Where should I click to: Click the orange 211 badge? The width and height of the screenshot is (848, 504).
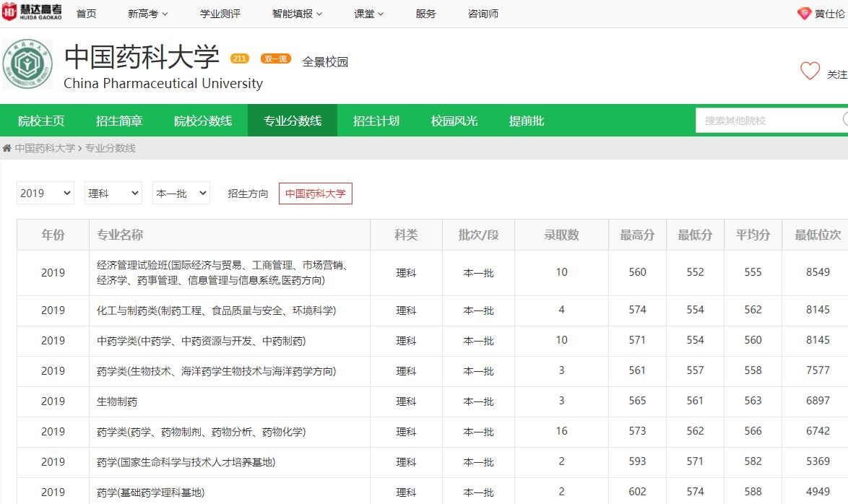pos(240,58)
